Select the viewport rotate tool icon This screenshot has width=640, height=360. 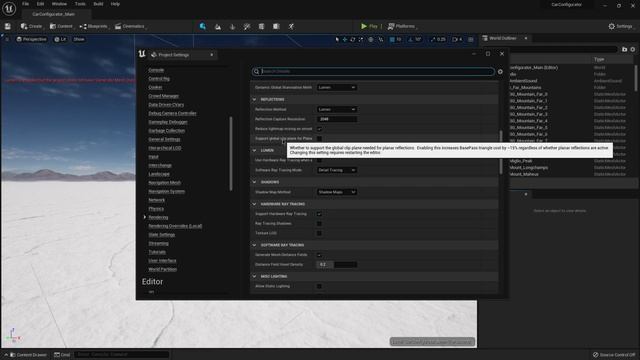point(353,40)
